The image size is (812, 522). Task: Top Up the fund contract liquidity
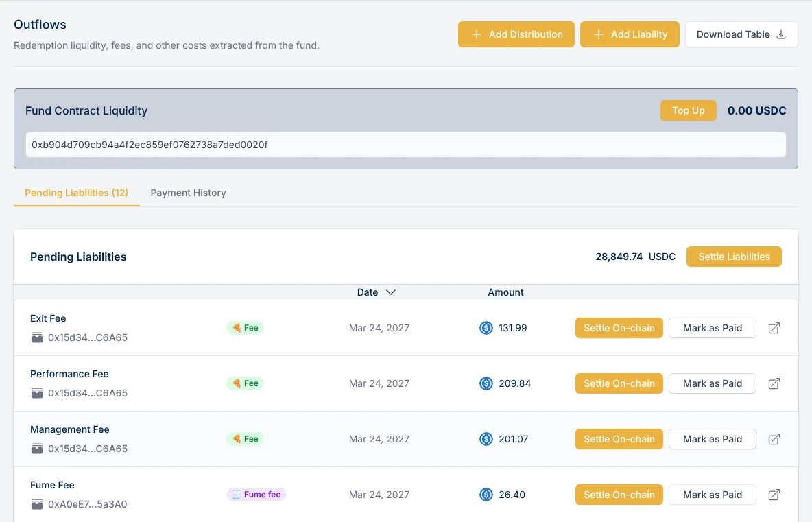689,110
